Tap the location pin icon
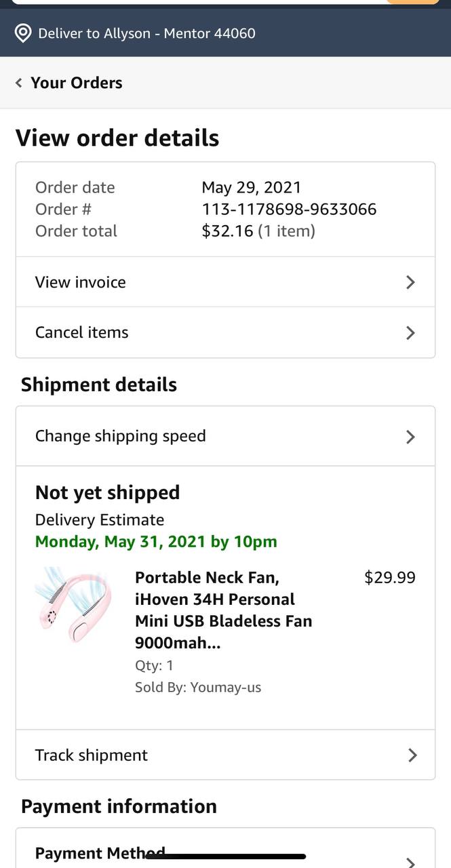The height and width of the screenshot is (868, 451). pyautogui.click(x=23, y=33)
